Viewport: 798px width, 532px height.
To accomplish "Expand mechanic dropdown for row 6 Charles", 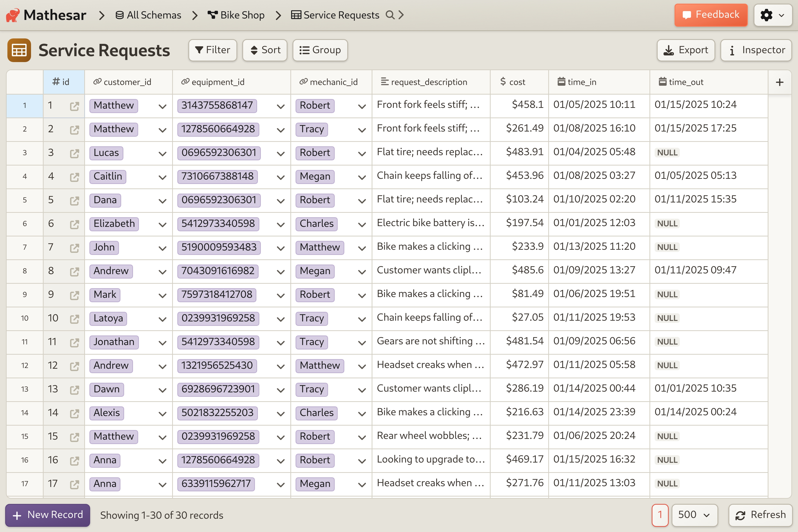I will coord(362,225).
